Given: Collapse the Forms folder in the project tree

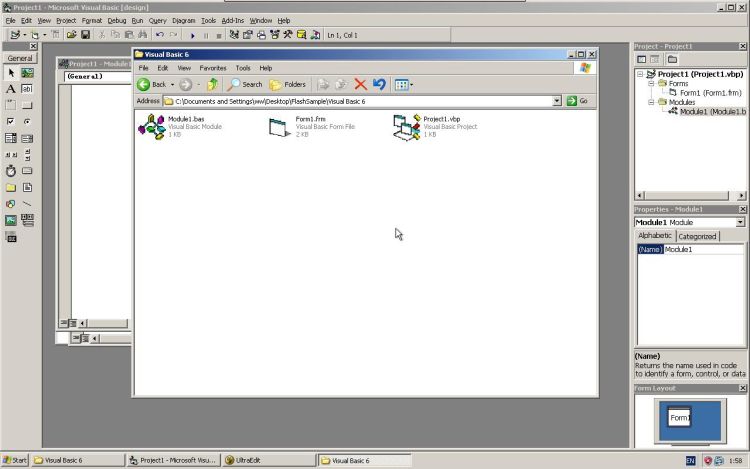Looking at the screenshot, I should (651, 83).
